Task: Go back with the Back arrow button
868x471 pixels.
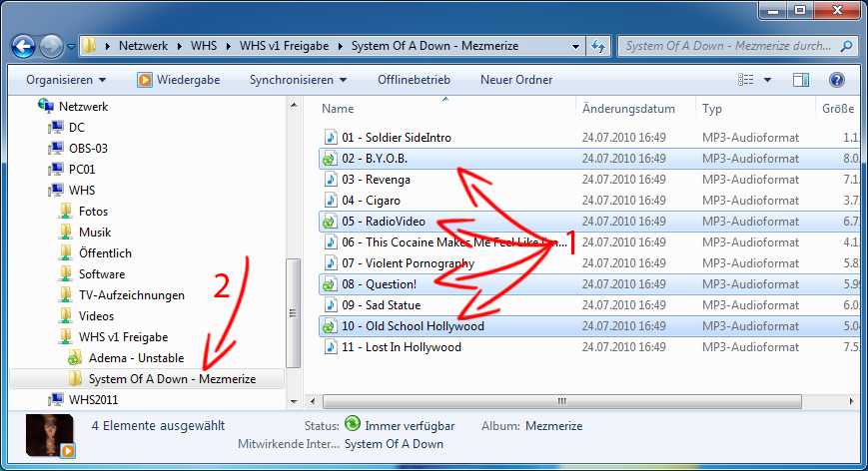Action: pyautogui.click(x=23, y=47)
